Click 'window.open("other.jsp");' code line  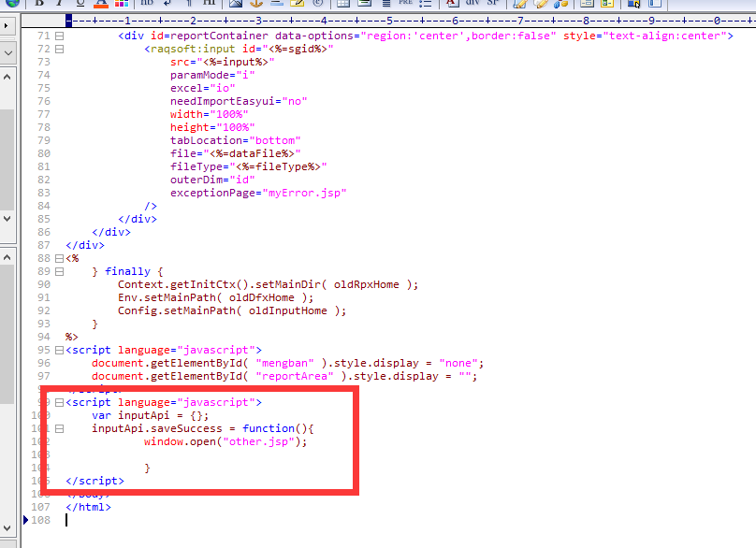225,441
